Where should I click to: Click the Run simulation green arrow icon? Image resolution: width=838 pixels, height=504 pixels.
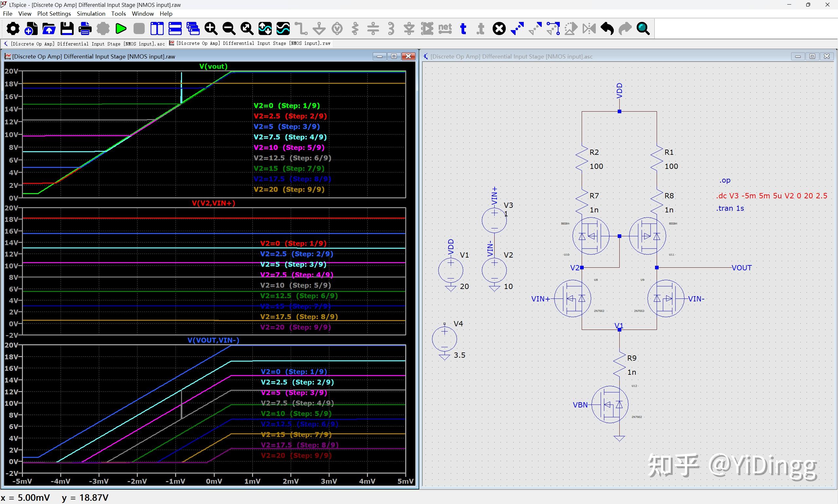(x=121, y=28)
